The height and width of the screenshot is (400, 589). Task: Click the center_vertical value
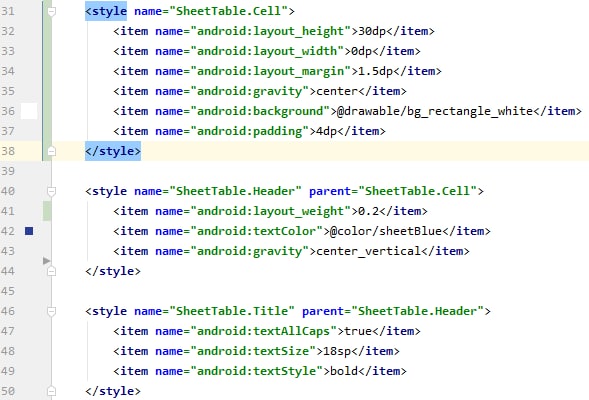(369, 251)
